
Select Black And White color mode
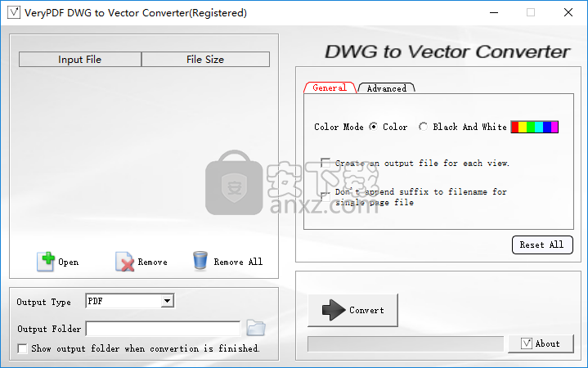click(423, 127)
